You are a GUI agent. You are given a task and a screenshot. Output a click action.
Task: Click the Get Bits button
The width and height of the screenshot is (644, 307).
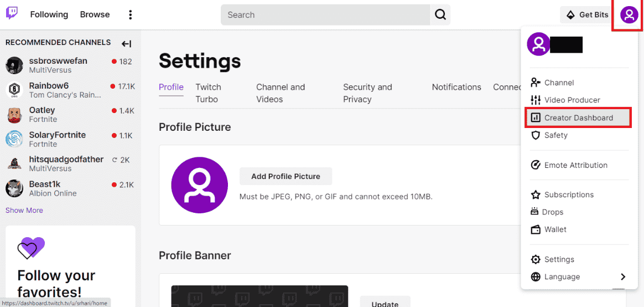pos(588,15)
